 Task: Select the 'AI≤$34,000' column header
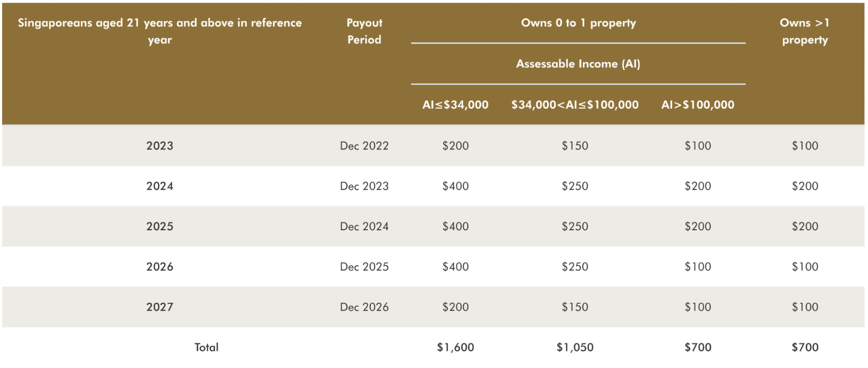point(455,105)
